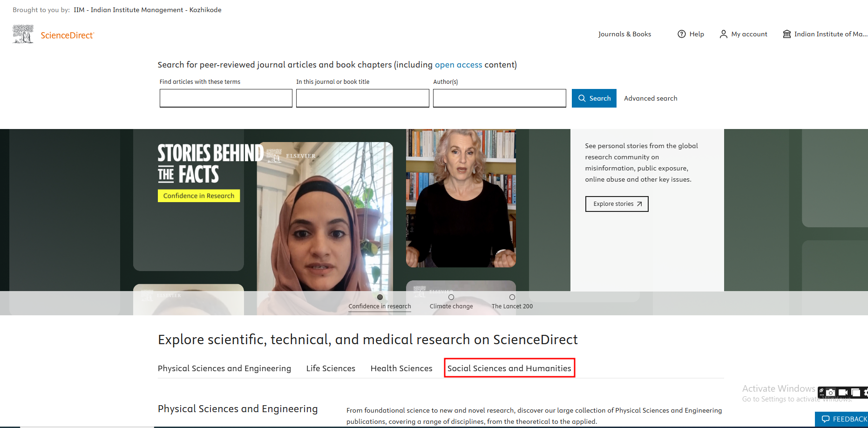
Task: Follow the open access link
Action: pos(458,65)
